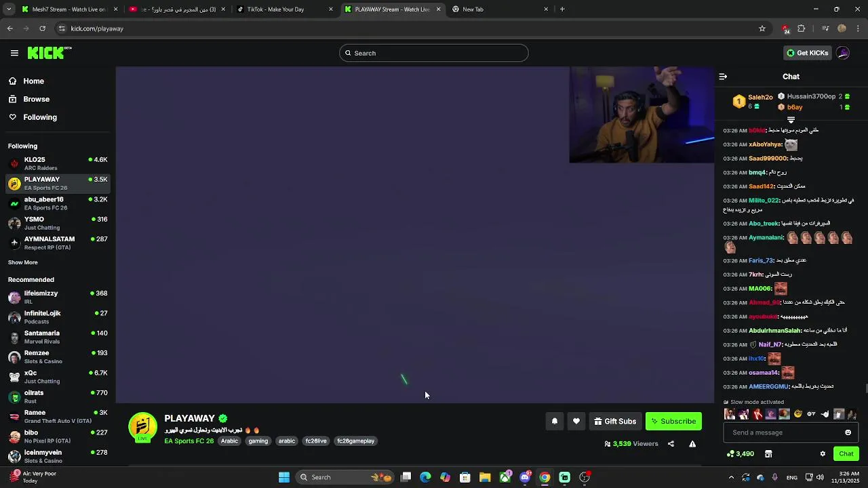The width and height of the screenshot is (868, 488).
Task: Open Discord from taskbar
Action: (x=525, y=477)
